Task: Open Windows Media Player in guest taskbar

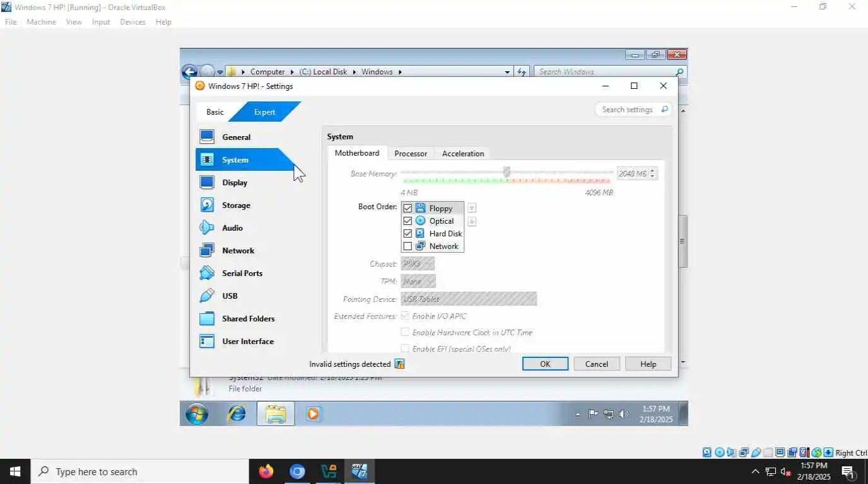Action: tap(314, 414)
